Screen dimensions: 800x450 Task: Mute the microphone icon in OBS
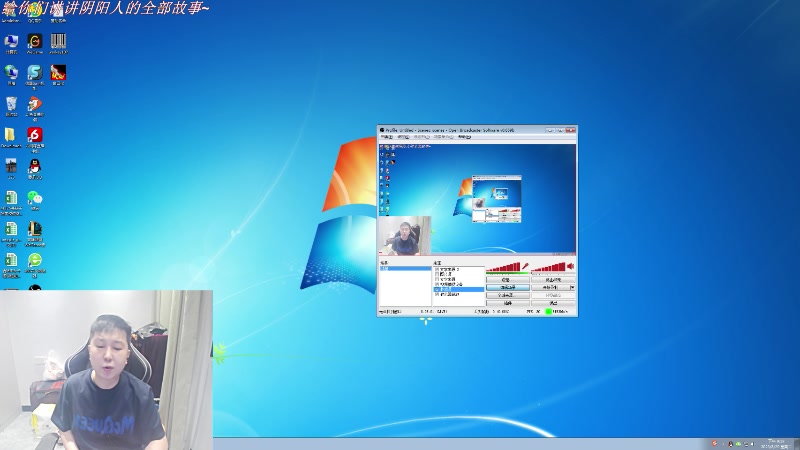pos(526,266)
